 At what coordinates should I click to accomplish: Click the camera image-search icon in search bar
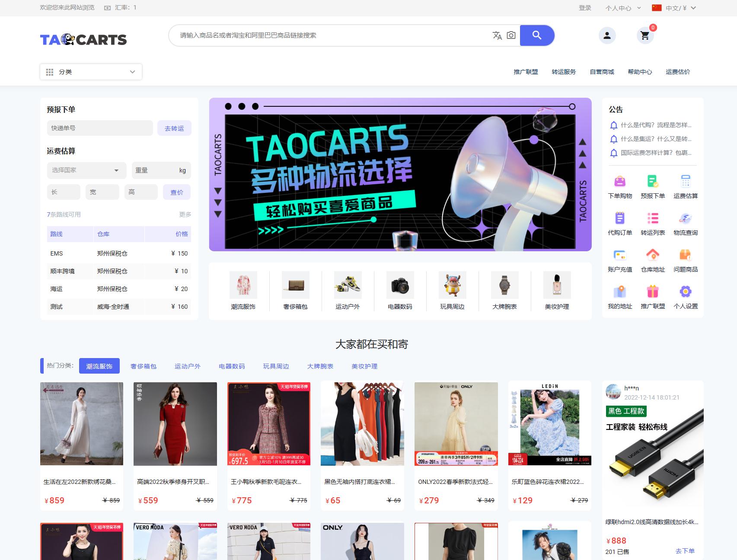(511, 35)
